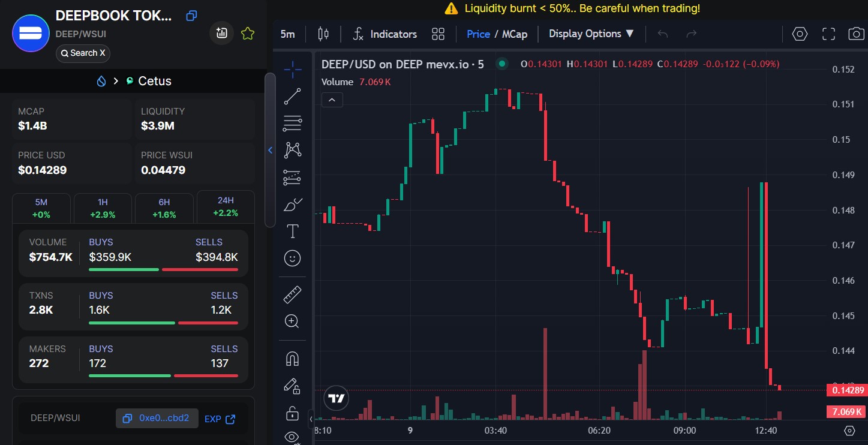Viewport: 868px width, 445px height.
Task: Click the Search X button
Action: tap(83, 53)
